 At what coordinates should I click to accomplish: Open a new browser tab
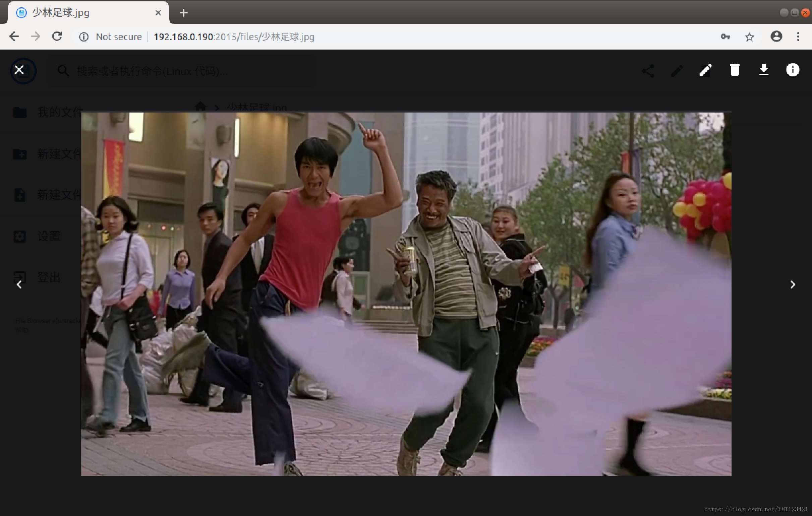[x=183, y=13]
